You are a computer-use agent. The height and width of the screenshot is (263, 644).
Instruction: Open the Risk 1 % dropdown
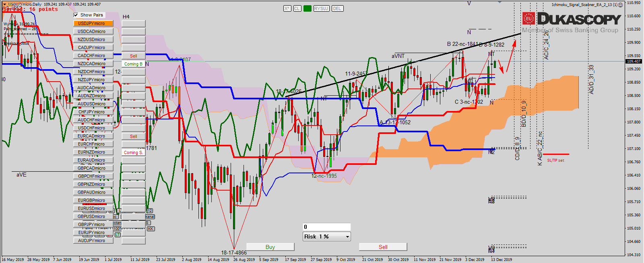tap(347, 237)
